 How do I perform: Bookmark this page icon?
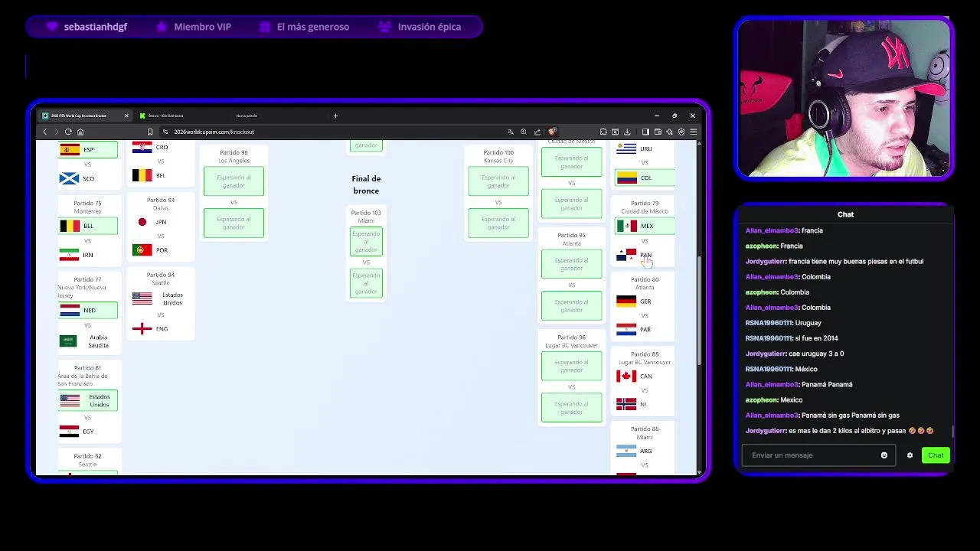(150, 132)
